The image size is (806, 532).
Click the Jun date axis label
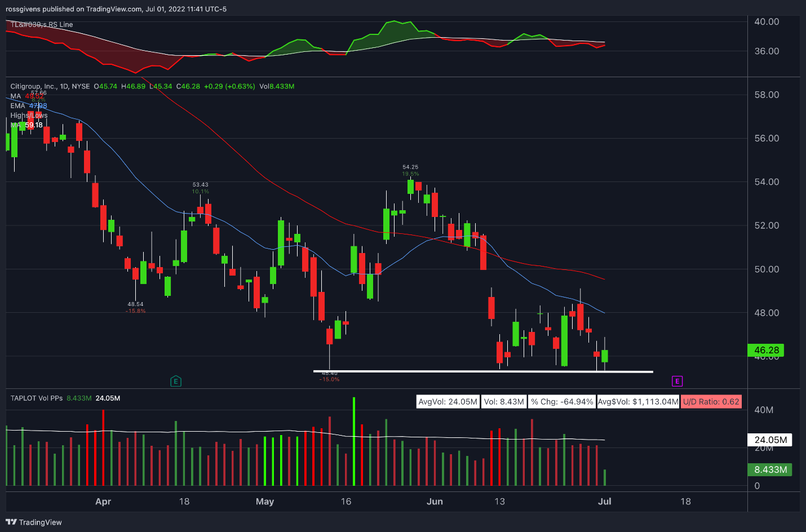435,502
